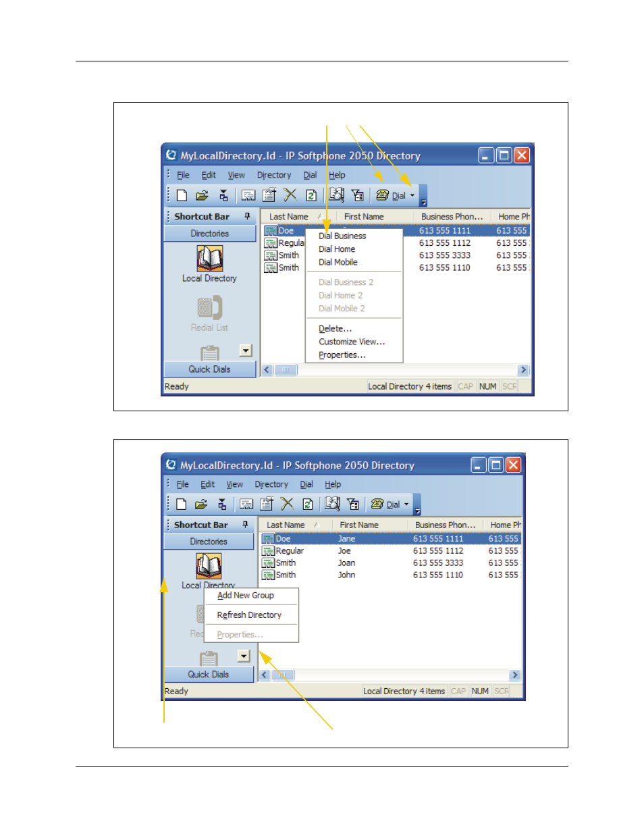Open the Dial dropdown arrow in lower window
This screenshot has width=644, height=834.
click(x=406, y=504)
